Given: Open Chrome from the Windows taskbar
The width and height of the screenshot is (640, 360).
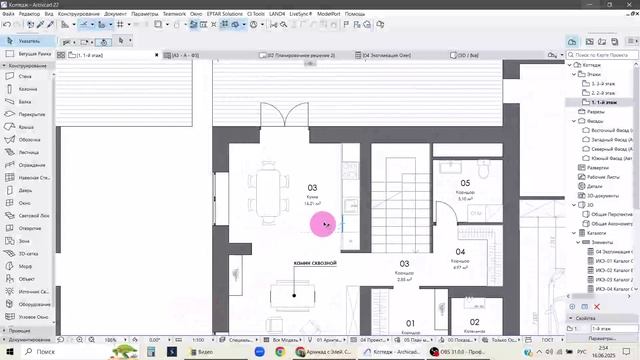Looking at the screenshot, I should (x=280, y=351).
